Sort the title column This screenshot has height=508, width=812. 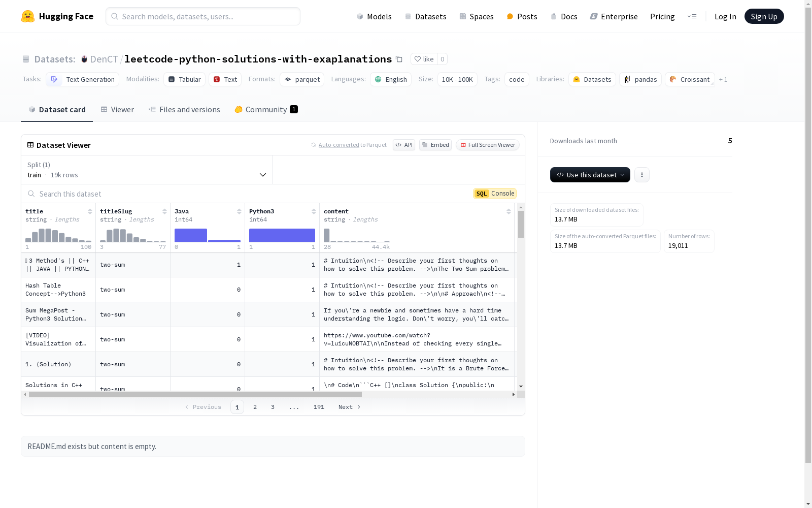90,211
